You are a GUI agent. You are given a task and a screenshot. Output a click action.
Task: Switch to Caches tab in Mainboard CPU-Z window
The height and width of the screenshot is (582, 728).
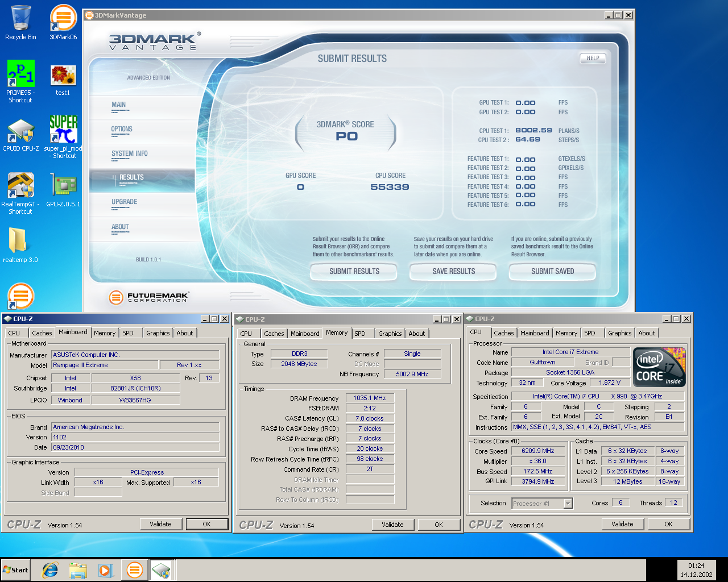point(42,333)
